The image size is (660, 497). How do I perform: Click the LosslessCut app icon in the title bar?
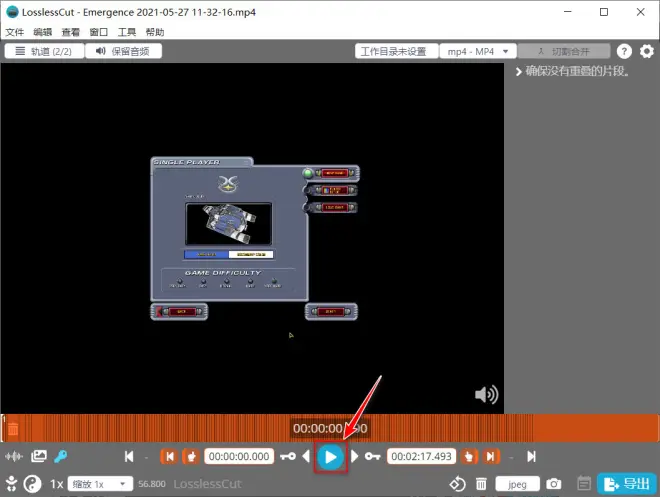12,12
